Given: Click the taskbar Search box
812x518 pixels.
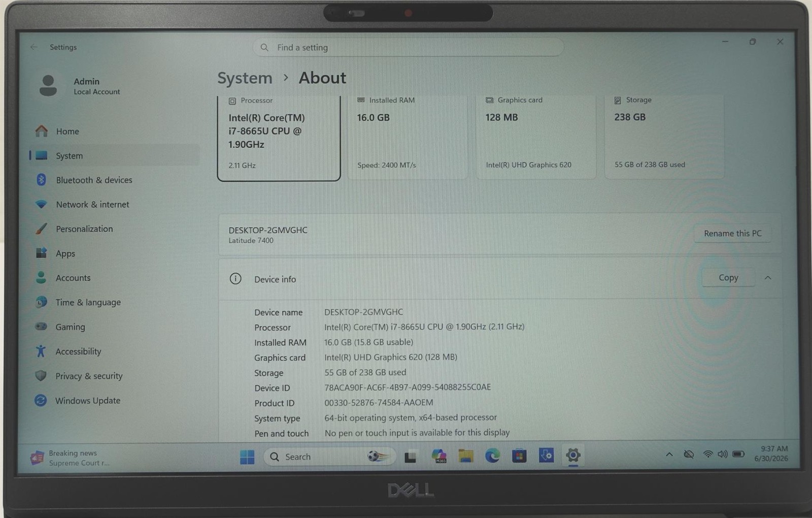Looking at the screenshot, I should click(x=329, y=457).
